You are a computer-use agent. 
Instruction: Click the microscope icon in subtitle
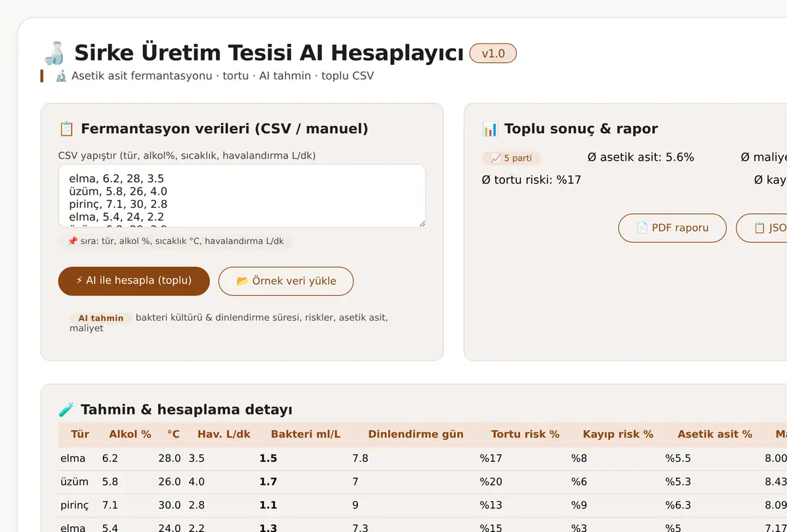click(61, 75)
